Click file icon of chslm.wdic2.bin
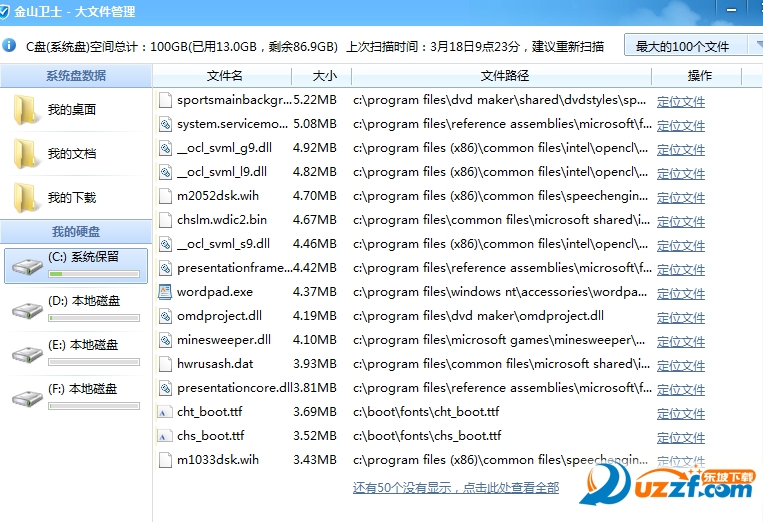This screenshot has width=763, height=522. pos(165,220)
